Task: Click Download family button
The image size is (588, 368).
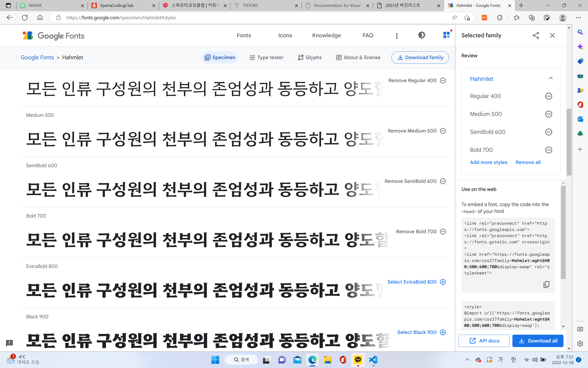Action: 420,57
